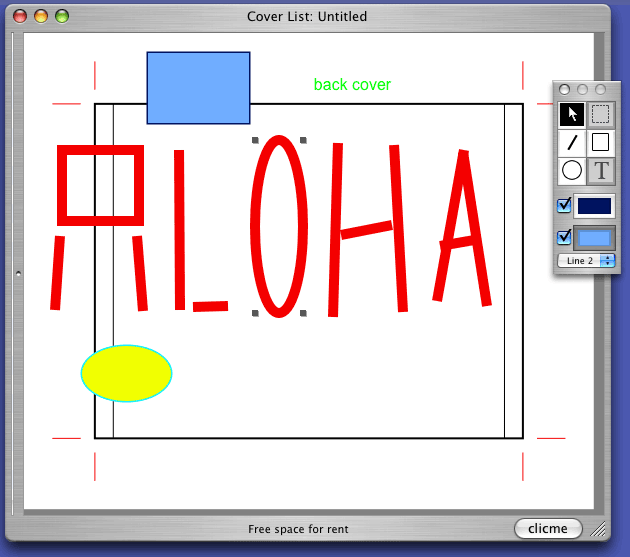Toggle the light blue fill color checkbox
The image size is (630, 557).
564,237
